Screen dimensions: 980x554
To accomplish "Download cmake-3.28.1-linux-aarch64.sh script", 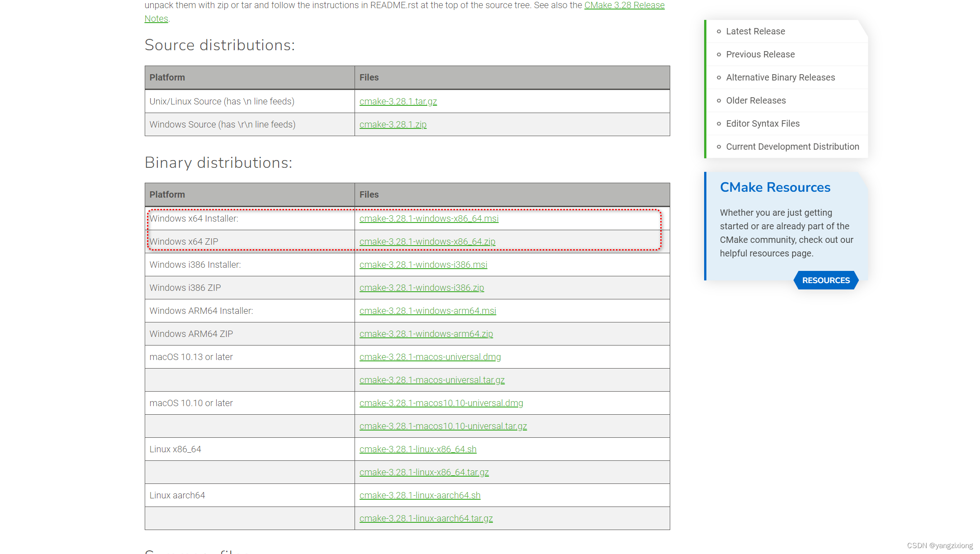I will pos(420,495).
